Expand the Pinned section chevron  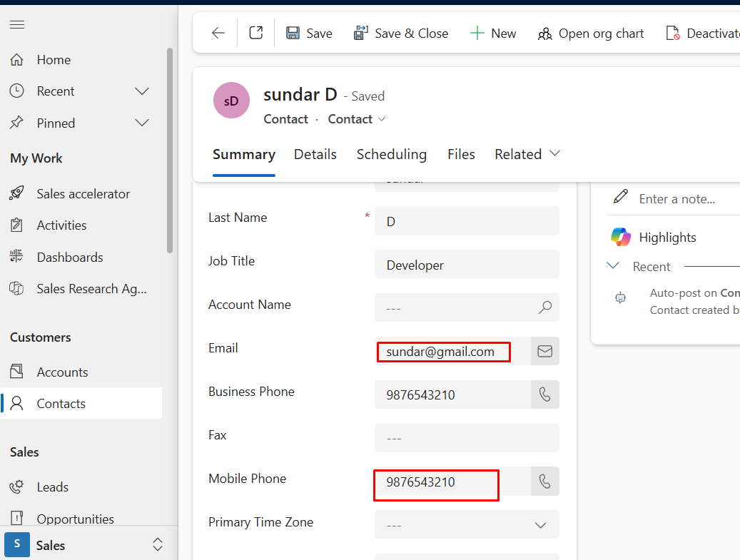point(142,123)
